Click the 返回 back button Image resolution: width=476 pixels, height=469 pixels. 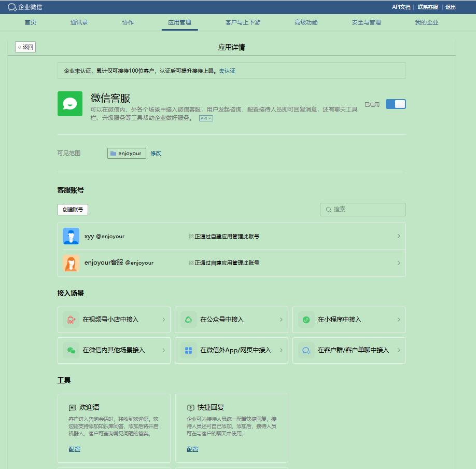click(25, 47)
